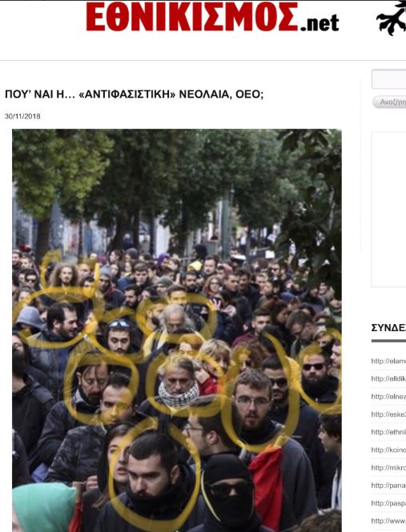Open the http://elldik sidebar link
The height and width of the screenshot is (532, 406).
388,378
